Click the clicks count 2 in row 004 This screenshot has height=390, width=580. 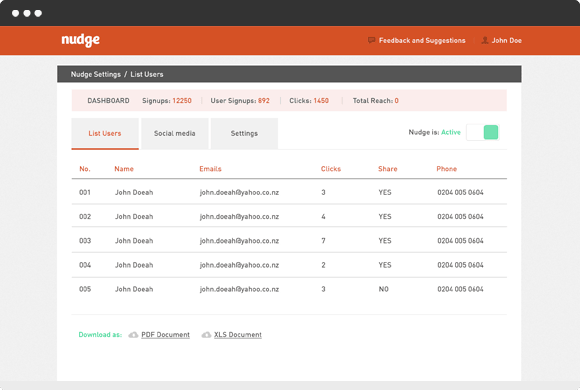click(x=323, y=265)
